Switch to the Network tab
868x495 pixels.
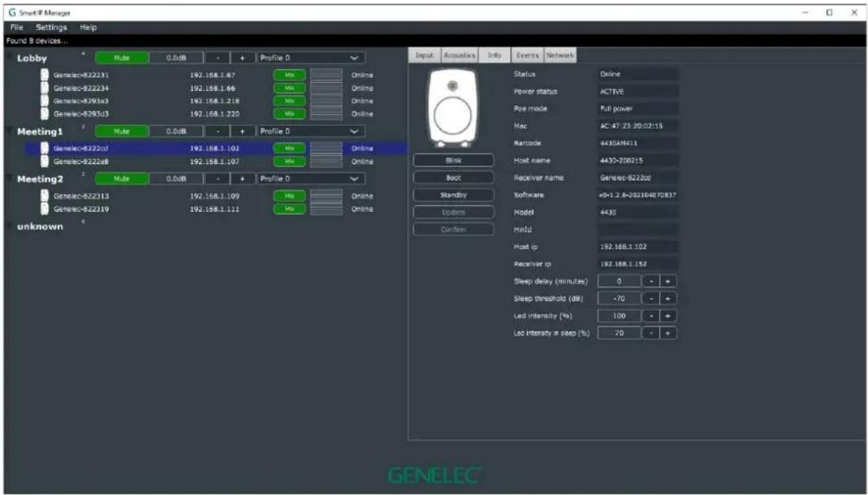[560, 55]
